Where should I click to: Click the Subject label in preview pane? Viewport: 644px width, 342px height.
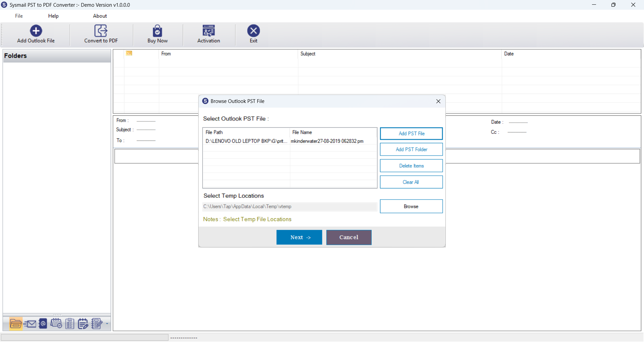tap(125, 130)
